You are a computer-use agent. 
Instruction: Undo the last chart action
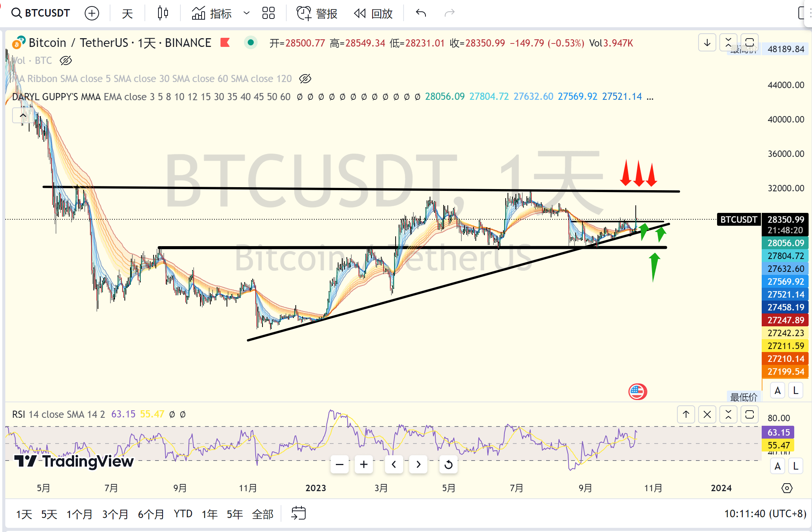pos(421,13)
